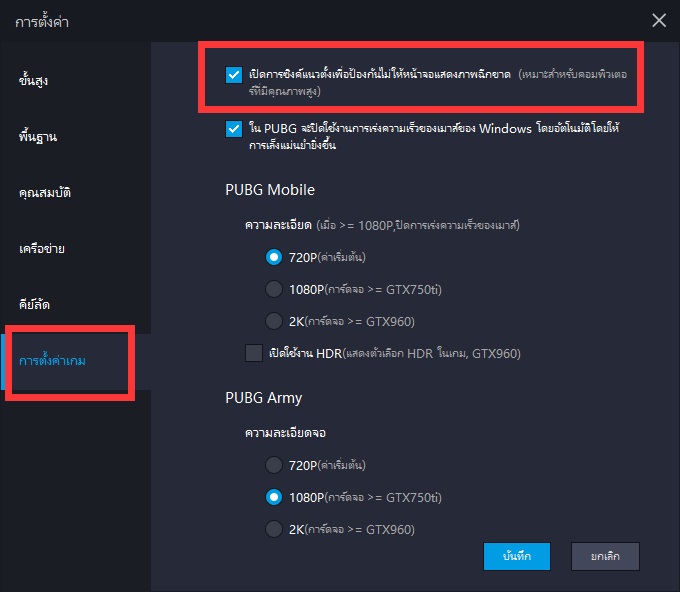Pick 2K resolution under PUBG Army
This screenshot has height=592, width=680.
(x=273, y=529)
